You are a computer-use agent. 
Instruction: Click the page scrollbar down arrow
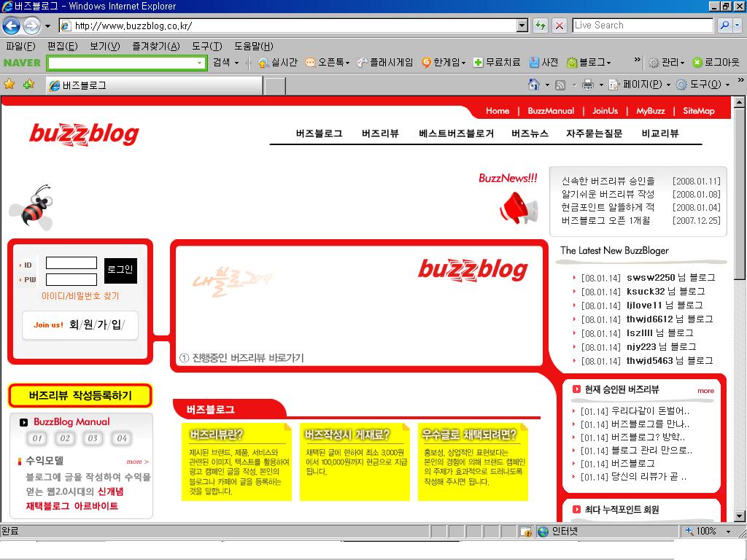[740, 516]
